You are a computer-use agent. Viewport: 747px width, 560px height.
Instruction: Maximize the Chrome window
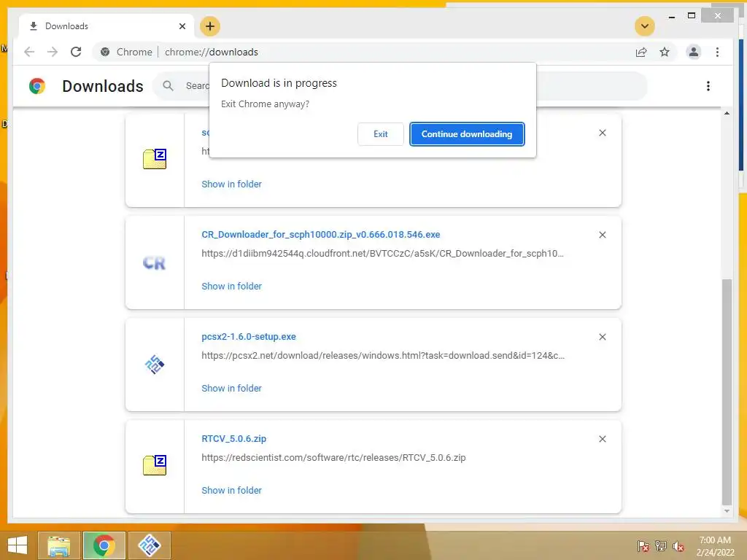click(692, 16)
